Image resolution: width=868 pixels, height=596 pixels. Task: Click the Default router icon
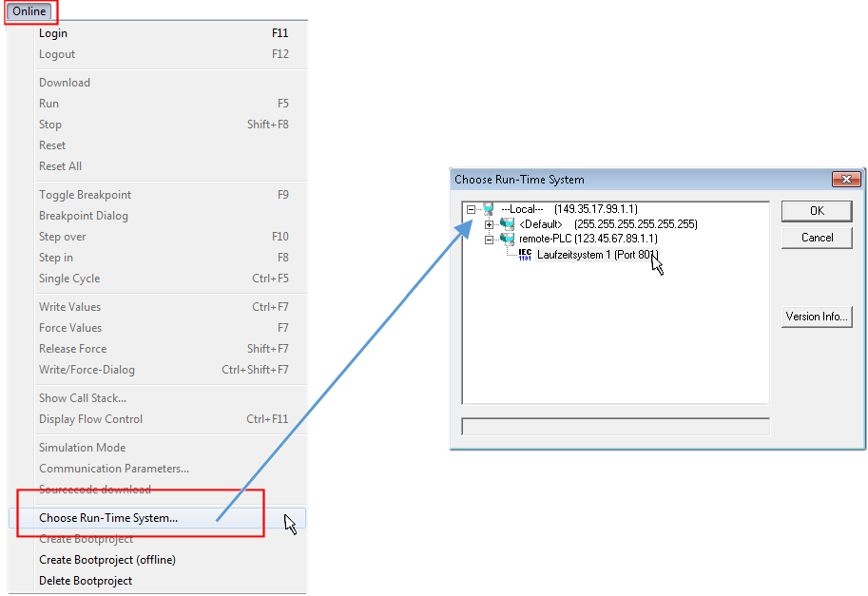(508, 224)
